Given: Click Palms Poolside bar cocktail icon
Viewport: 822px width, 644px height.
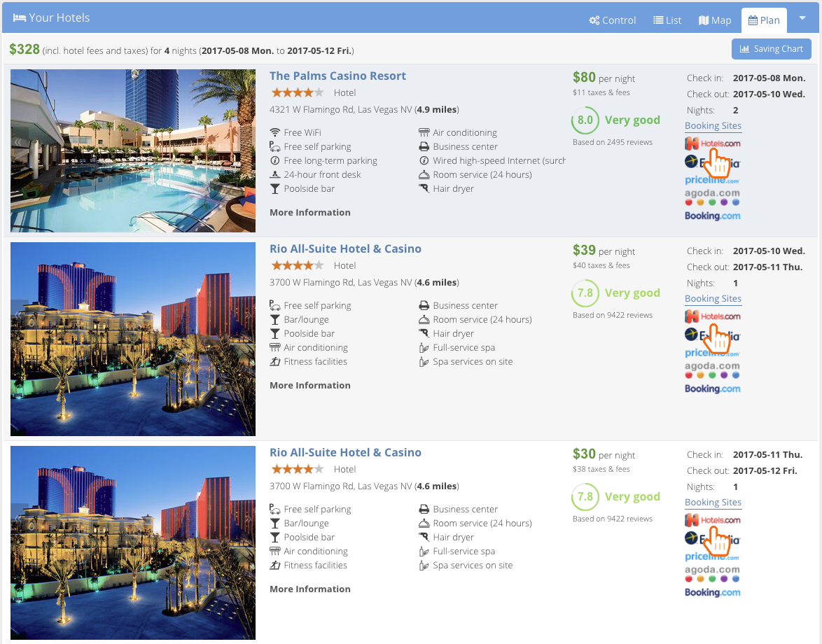Looking at the screenshot, I should (274, 188).
